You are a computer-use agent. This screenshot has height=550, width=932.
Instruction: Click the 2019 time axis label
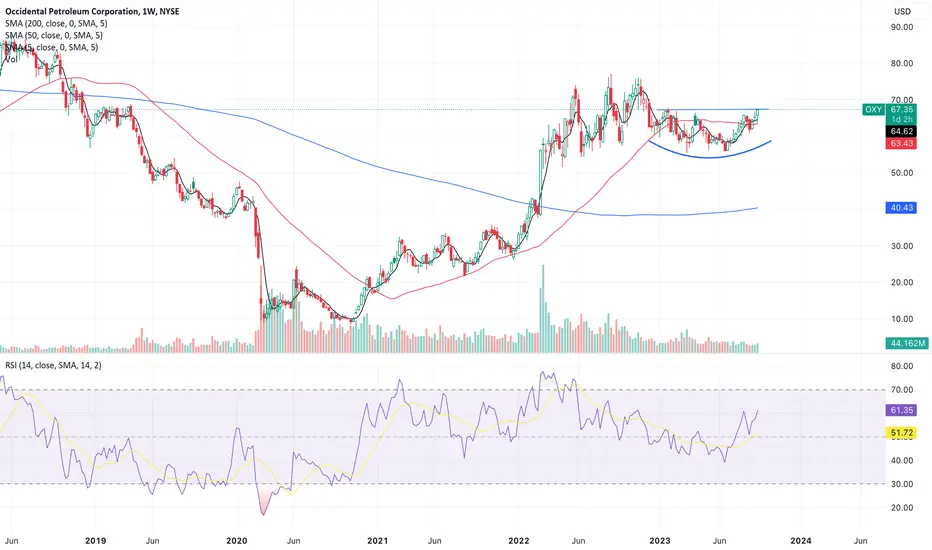[x=96, y=540]
